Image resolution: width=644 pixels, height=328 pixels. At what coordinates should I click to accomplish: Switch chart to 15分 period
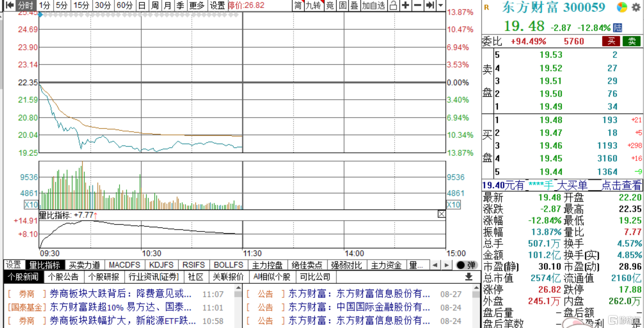tap(81, 6)
